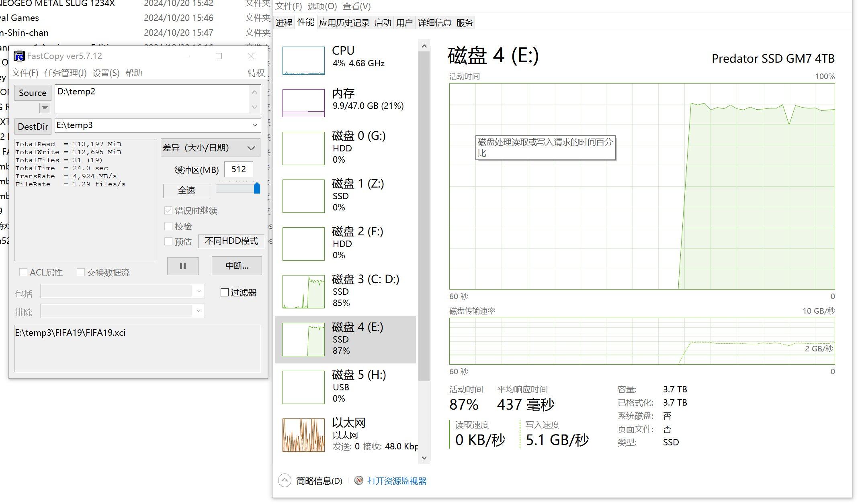Click the brief info (简略信息) button
Screen dimensions: 858x504
click(319, 481)
